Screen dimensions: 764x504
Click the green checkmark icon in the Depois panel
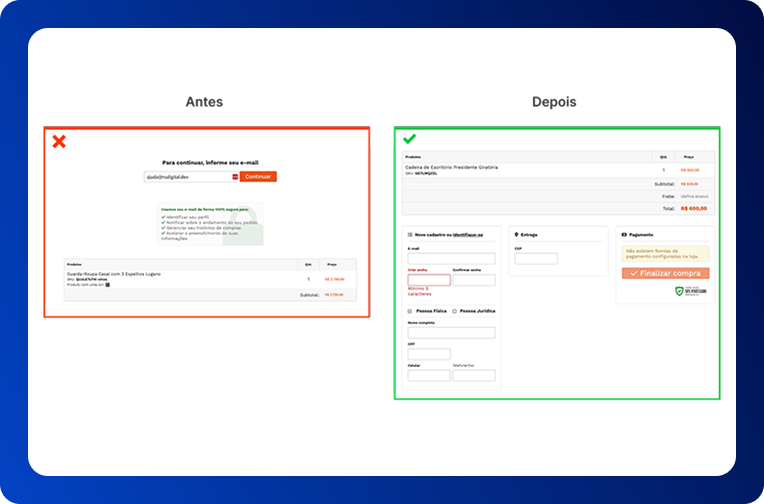click(x=409, y=138)
